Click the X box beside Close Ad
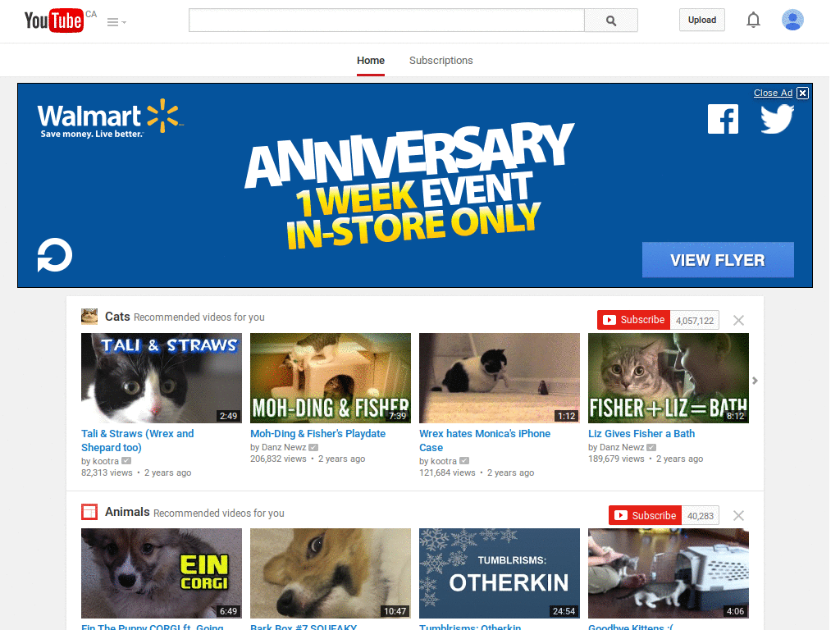Image resolution: width=840 pixels, height=630 pixels. coord(802,94)
